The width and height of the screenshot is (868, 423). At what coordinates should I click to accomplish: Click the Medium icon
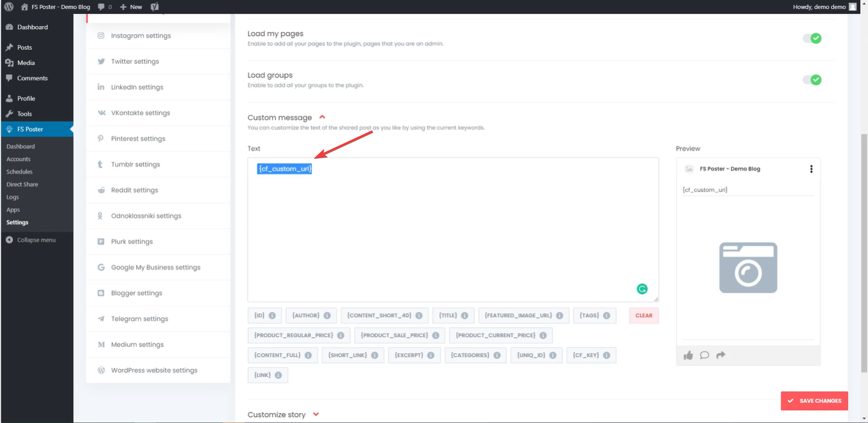pos(101,344)
